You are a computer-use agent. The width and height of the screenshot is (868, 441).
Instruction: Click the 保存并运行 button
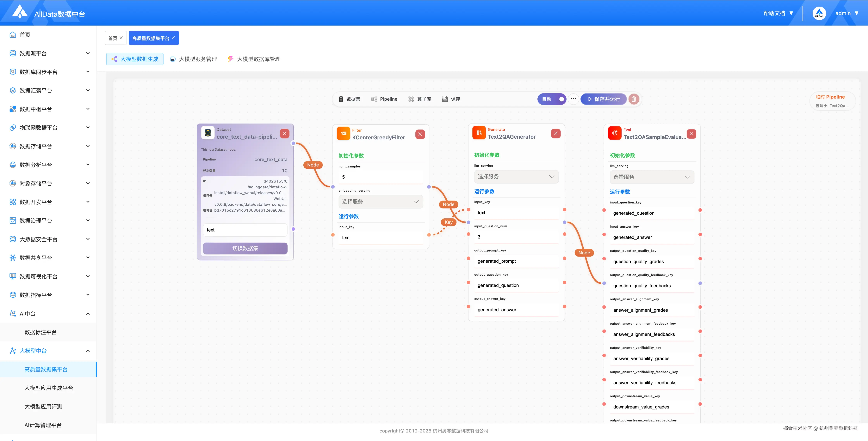pos(604,99)
